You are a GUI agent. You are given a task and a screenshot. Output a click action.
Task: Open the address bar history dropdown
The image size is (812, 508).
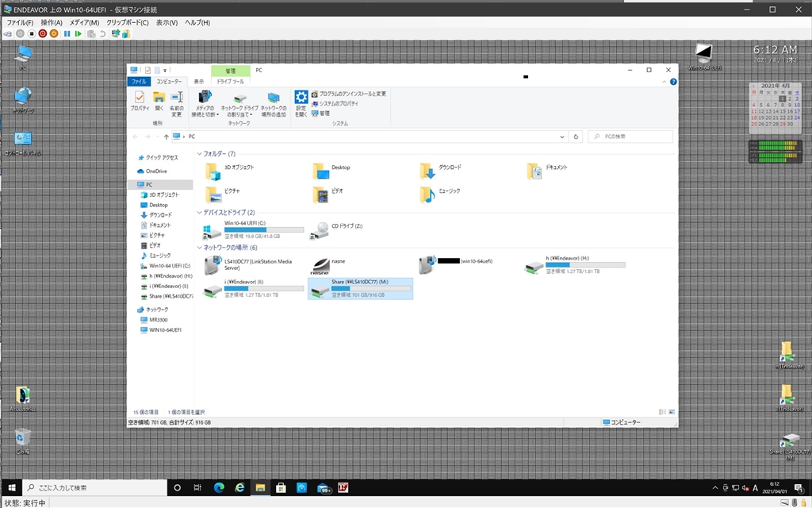coord(562,137)
